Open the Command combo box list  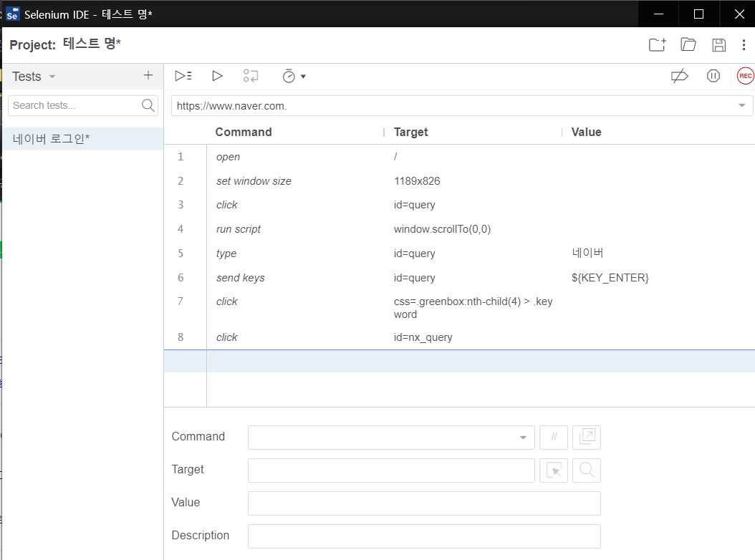click(522, 438)
